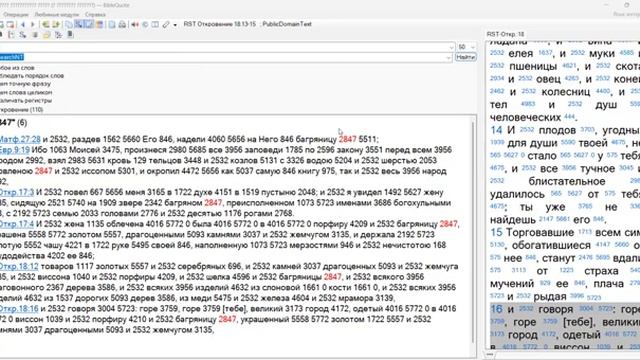Image resolution: width=640 pixels, height=360 pixels.
Task: Open the Откр.18:16 result link
Action: (x=19, y=309)
